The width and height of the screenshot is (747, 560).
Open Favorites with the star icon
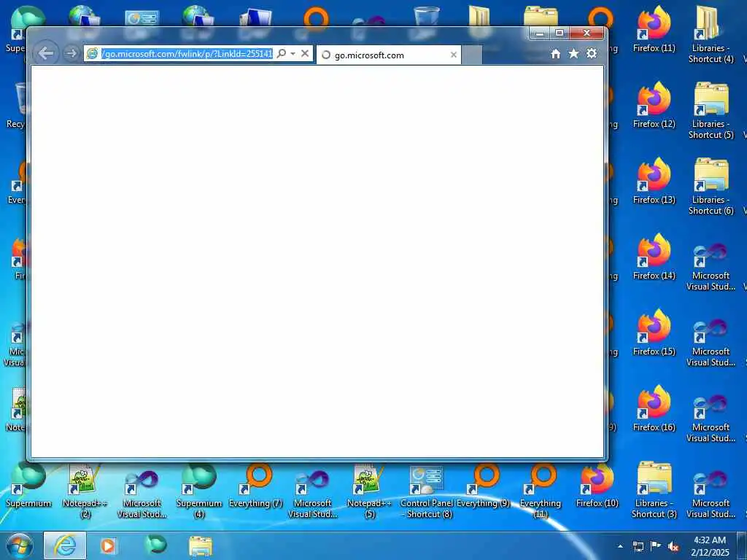pyautogui.click(x=573, y=54)
